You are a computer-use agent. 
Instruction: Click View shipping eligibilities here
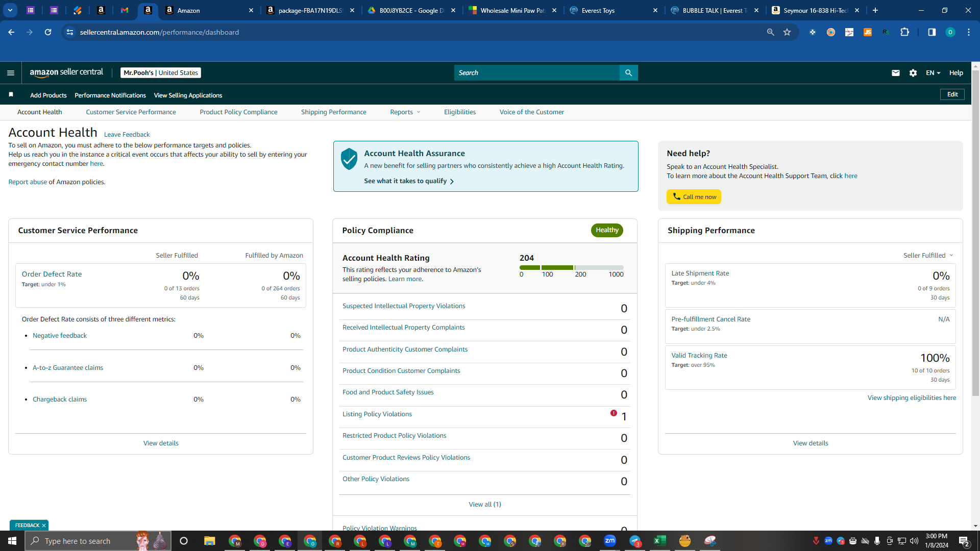click(912, 398)
